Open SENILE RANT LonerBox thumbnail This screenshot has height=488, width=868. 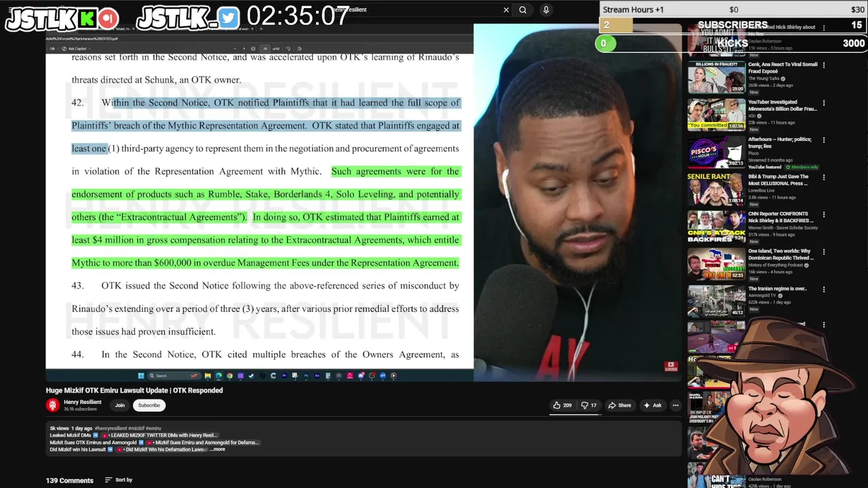[716, 188]
